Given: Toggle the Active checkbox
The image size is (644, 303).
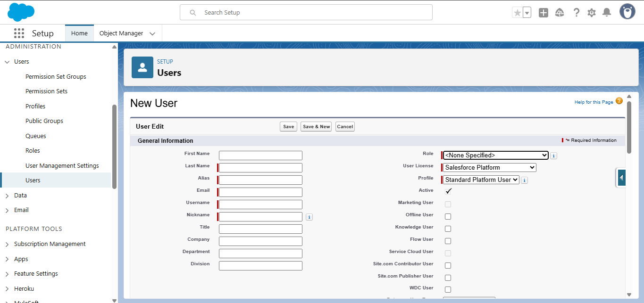Looking at the screenshot, I should pyautogui.click(x=448, y=191).
